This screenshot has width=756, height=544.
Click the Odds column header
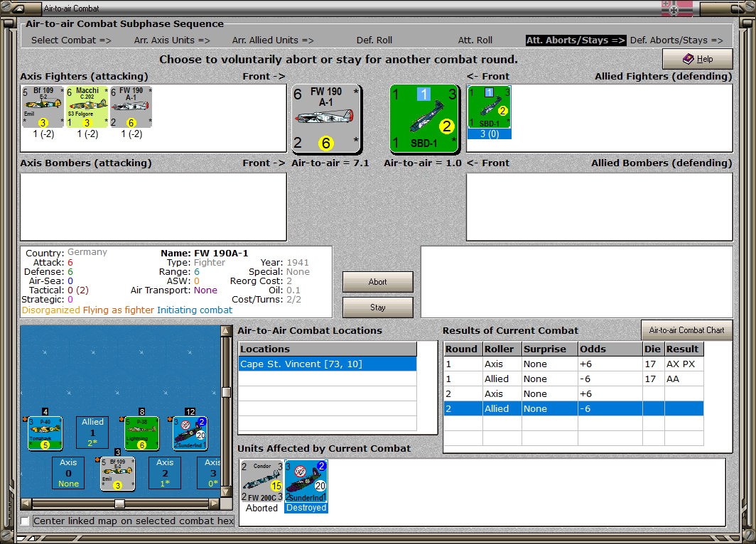pyautogui.click(x=610, y=349)
